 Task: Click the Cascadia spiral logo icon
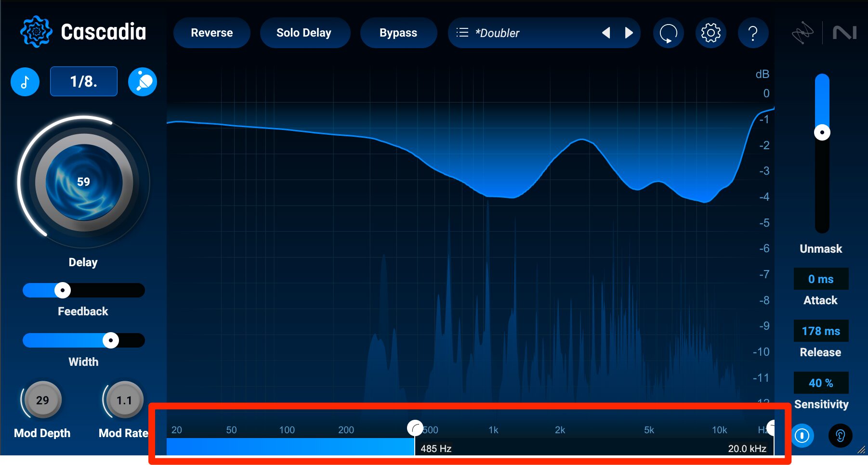tap(36, 32)
